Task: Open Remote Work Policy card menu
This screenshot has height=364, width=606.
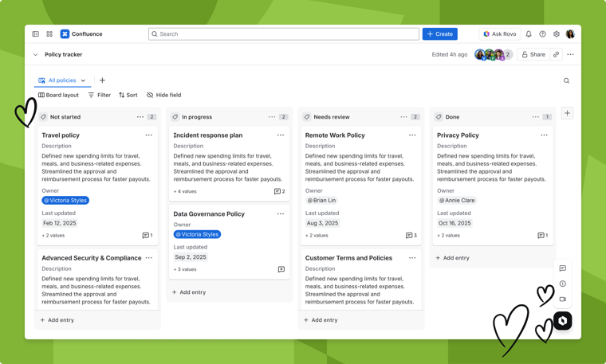Action: tap(412, 135)
